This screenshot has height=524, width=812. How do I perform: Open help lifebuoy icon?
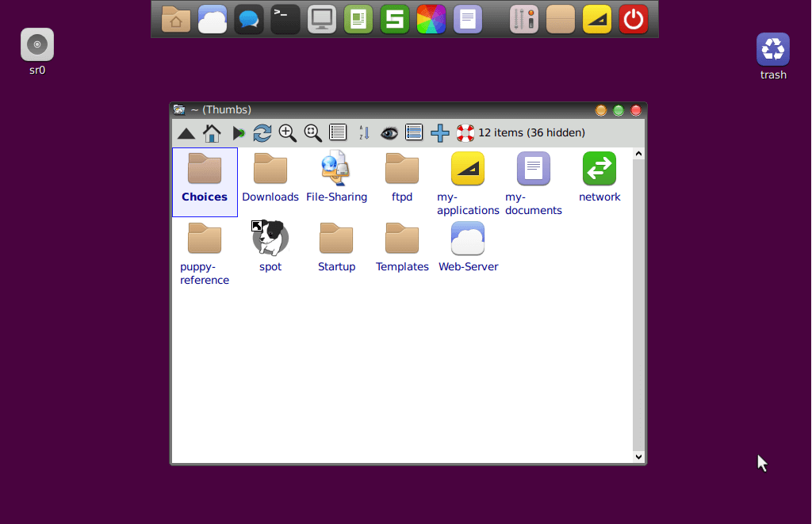tap(465, 133)
